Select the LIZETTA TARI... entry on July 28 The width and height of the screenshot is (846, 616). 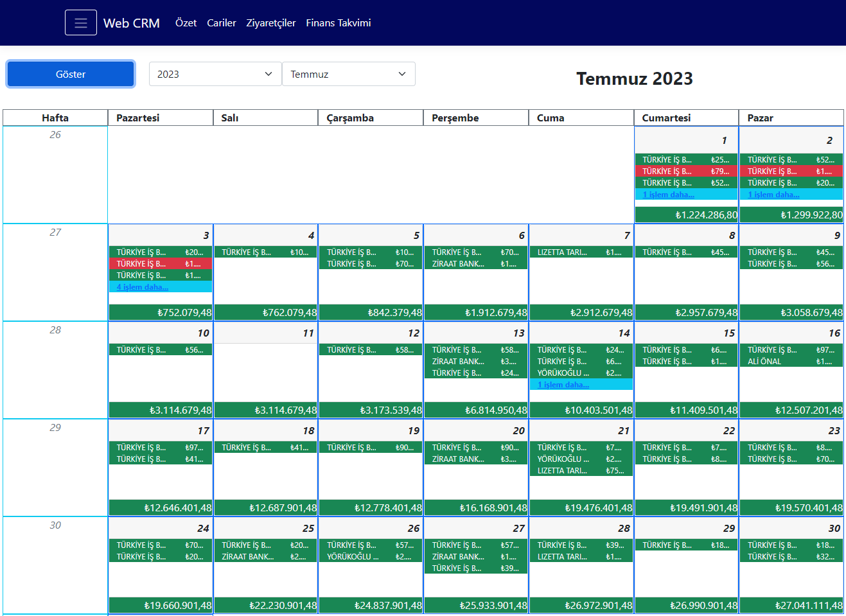(x=581, y=557)
